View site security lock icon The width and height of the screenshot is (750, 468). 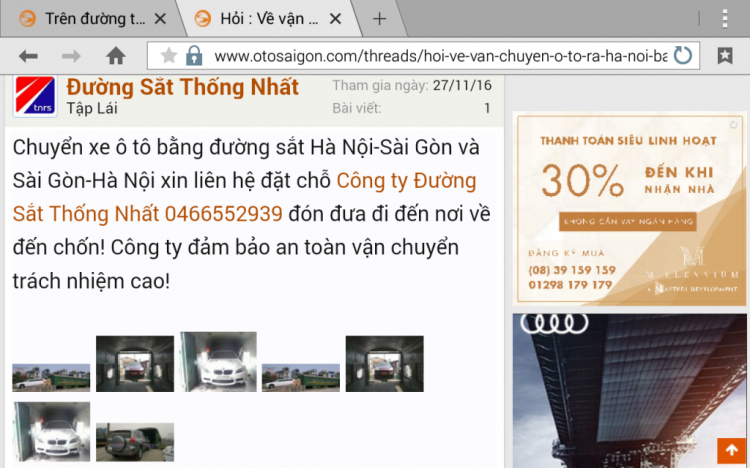pos(194,56)
